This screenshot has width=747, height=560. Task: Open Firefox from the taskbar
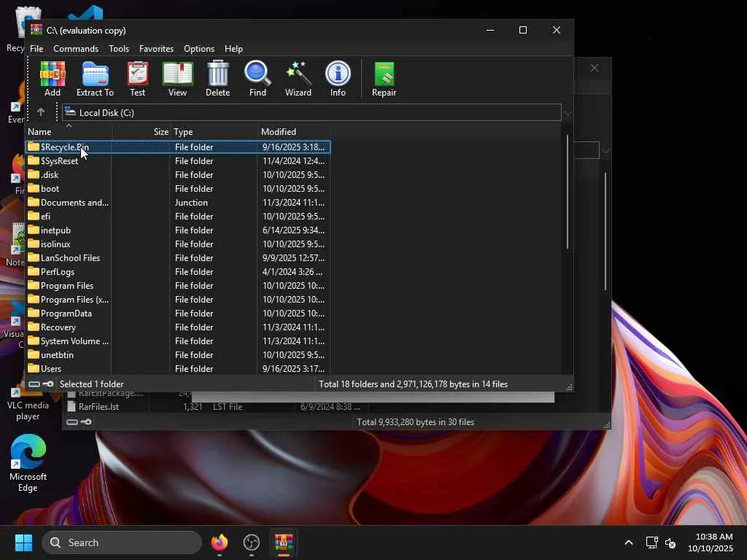point(220,542)
